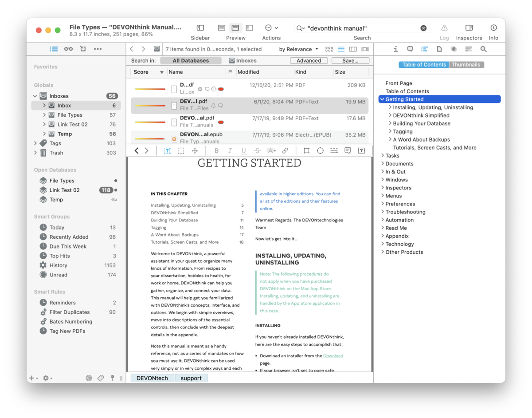The image size is (532, 418).
Task: Open the Inspectors panel icon
Action: tap(469, 28)
